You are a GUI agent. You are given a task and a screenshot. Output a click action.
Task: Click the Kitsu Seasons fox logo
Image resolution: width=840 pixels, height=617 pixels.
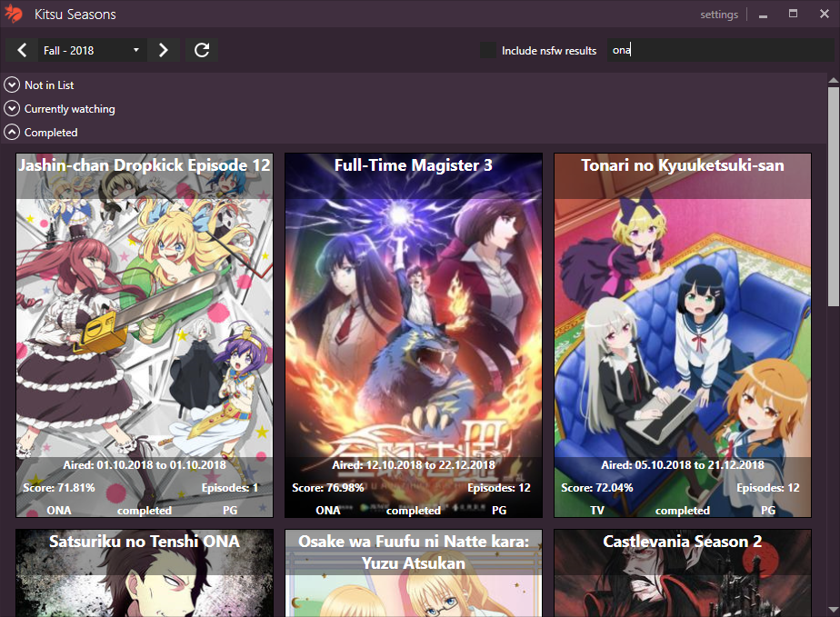pos(14,14)
